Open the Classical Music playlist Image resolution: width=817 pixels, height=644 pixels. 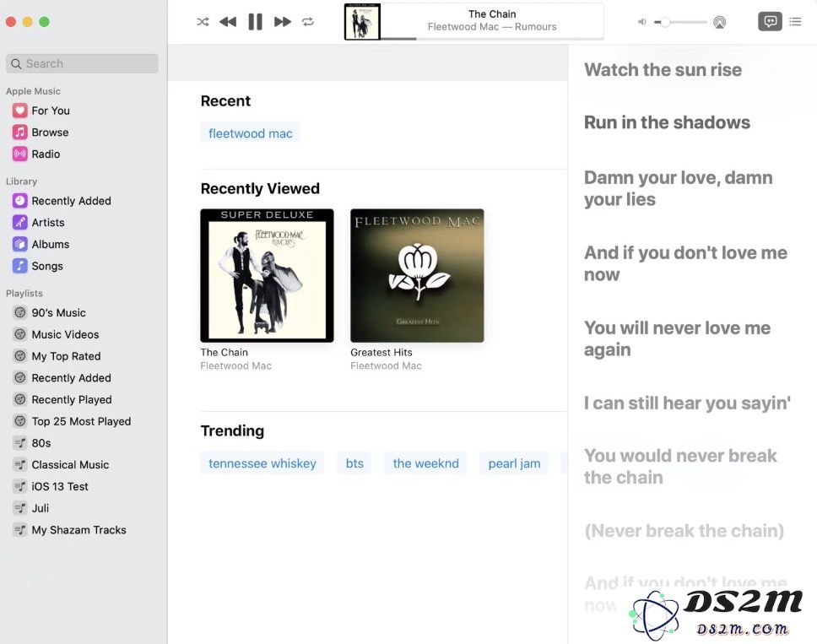pos(70,465)
